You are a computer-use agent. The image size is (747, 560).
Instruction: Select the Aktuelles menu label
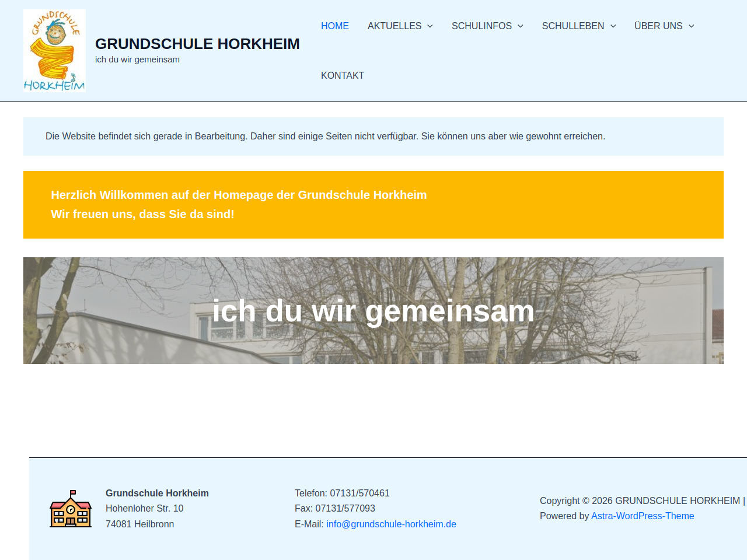click(x=394, y=26)
